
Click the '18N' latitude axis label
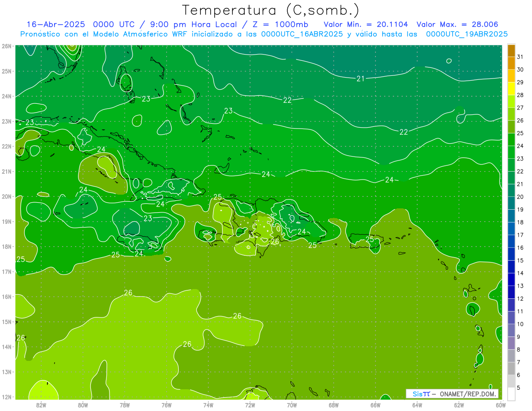click(7, 247)
